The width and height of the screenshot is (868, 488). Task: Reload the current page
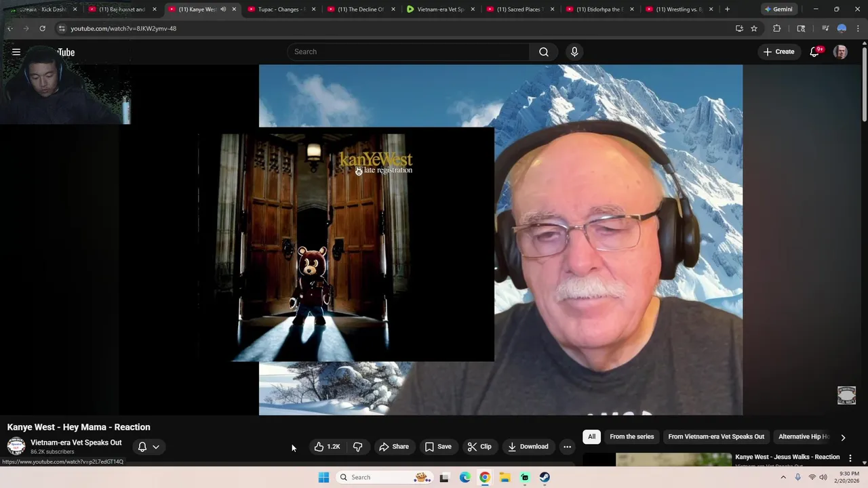click(x=42, y=28)
